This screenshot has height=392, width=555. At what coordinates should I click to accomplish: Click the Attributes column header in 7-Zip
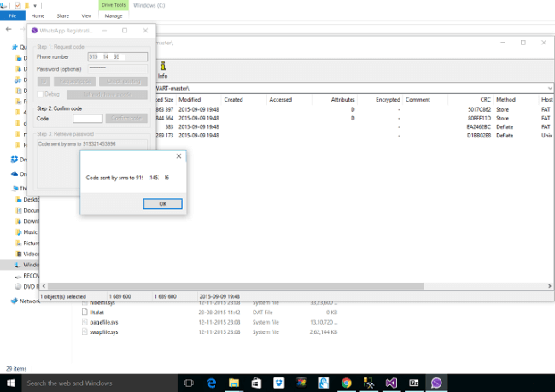coord(335,100)
